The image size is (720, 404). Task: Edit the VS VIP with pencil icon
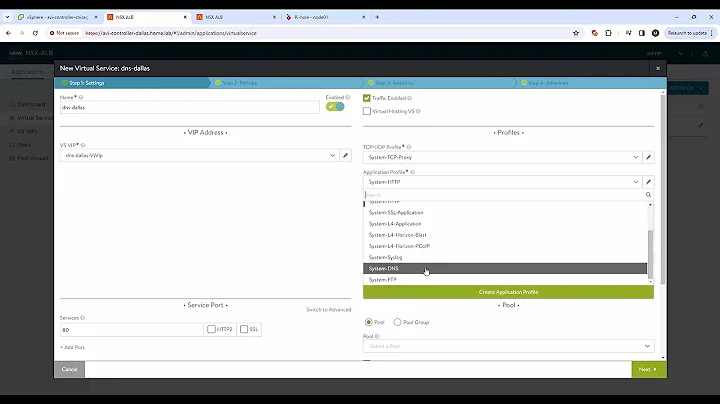coord(345,155)
